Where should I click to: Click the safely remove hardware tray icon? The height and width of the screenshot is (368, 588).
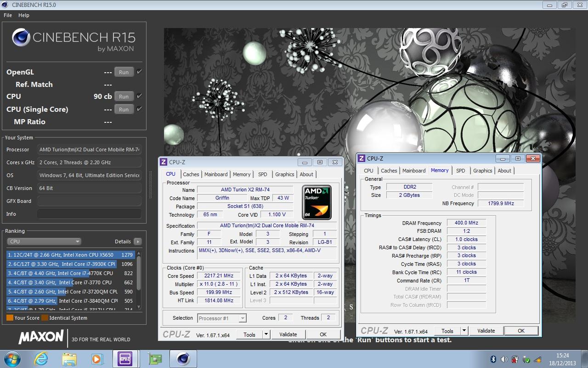[527, 359]
